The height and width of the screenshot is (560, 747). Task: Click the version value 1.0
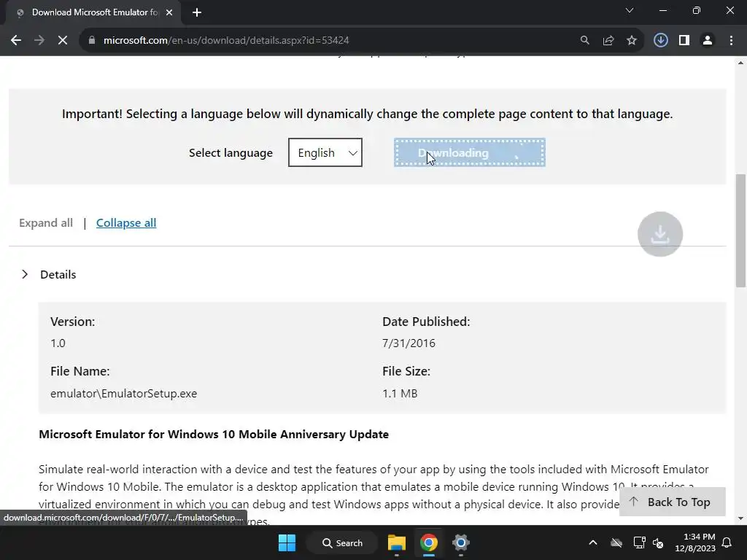click(58, 343)
